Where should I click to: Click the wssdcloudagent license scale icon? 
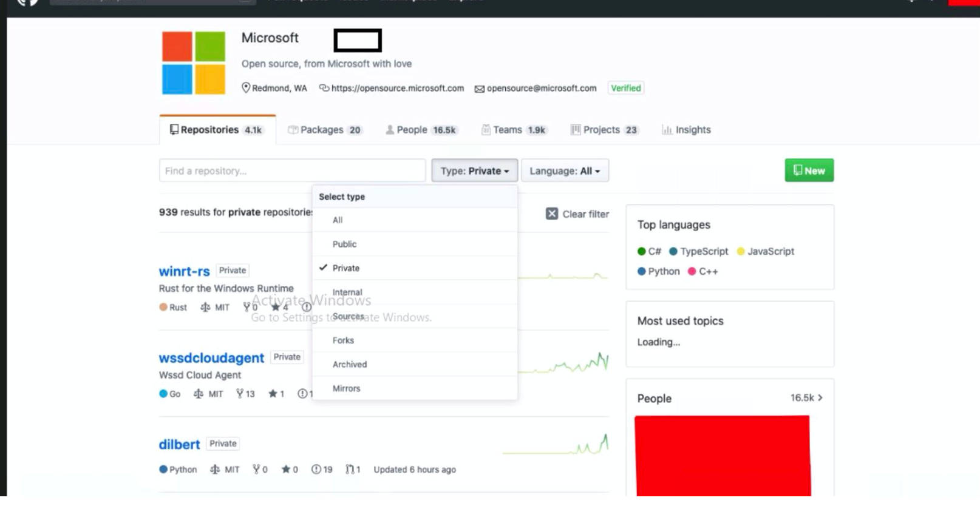198,394
